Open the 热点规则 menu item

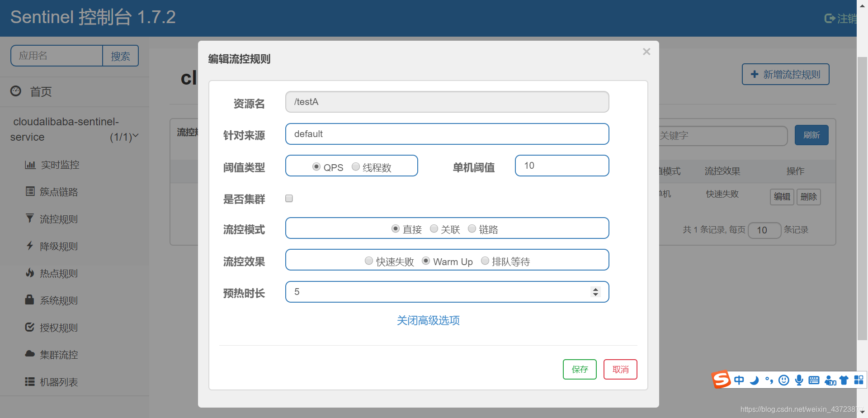coord(59,273)
